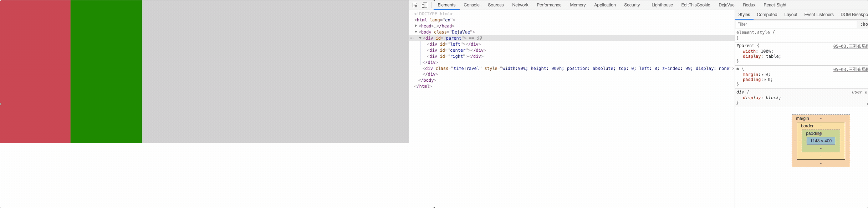Toggle the :hov element state button

coord(864,24)
